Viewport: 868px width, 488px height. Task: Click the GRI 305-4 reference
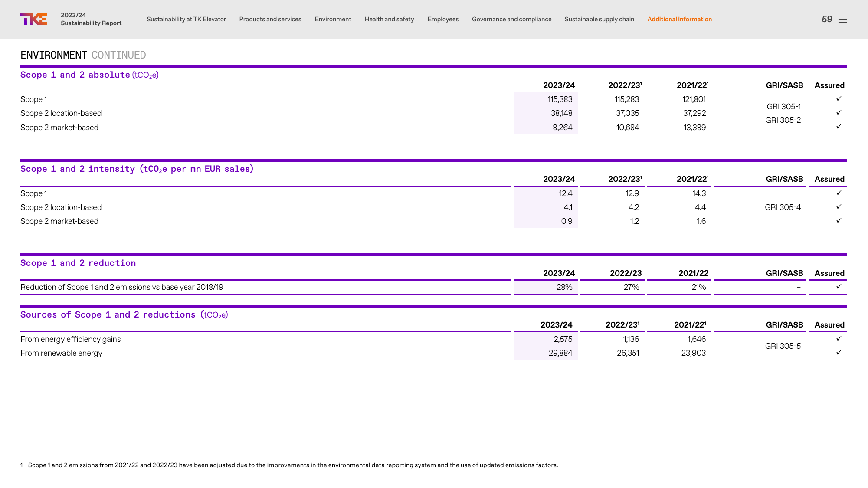783,207
